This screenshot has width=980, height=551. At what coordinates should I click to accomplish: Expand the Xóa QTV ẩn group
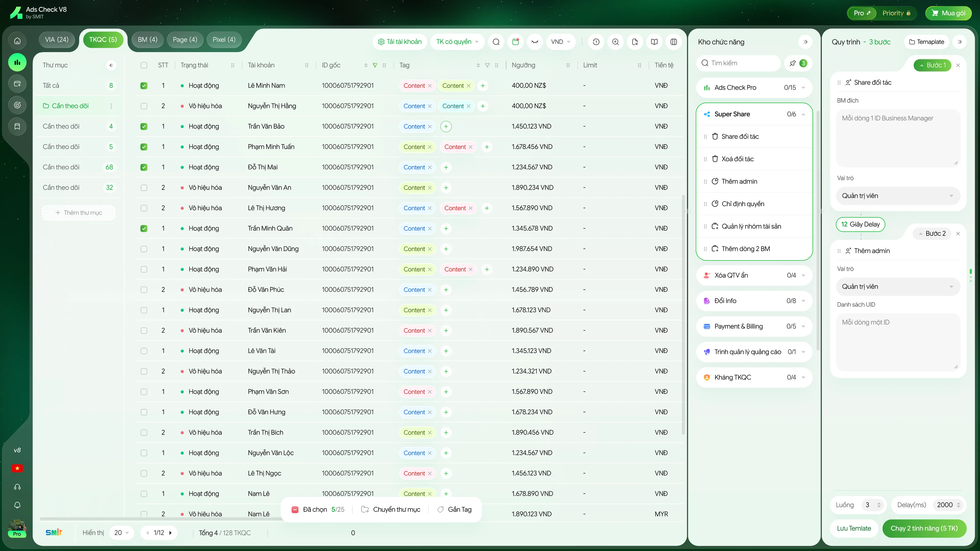coord(754,275)
